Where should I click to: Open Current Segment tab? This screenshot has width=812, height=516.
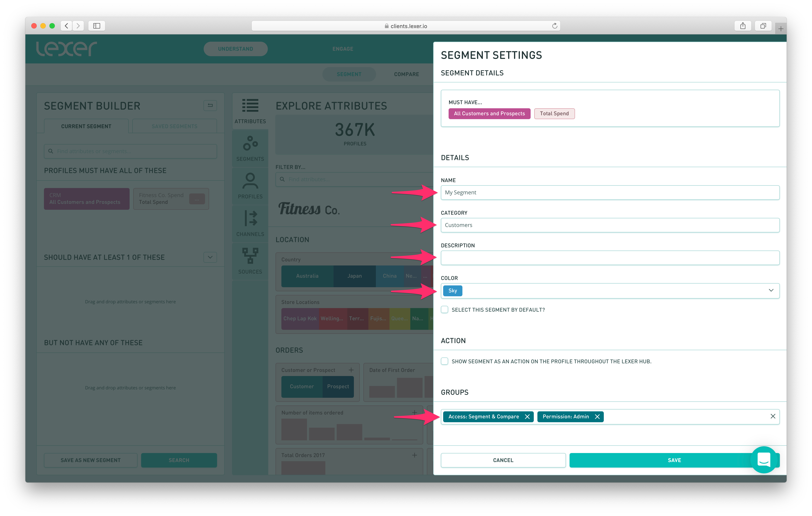pyautogui.click(x=86, y=126)
